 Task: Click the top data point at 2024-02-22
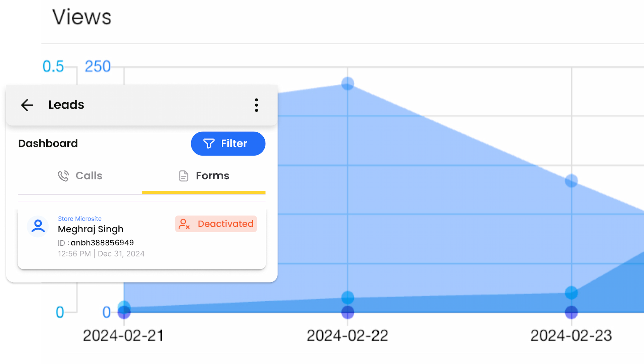pyautogui.click(x=347, y=83)
